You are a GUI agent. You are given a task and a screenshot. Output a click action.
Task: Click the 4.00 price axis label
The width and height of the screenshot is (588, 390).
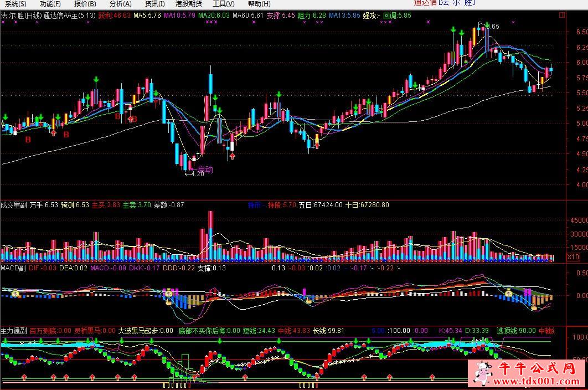tap(581, 184)
